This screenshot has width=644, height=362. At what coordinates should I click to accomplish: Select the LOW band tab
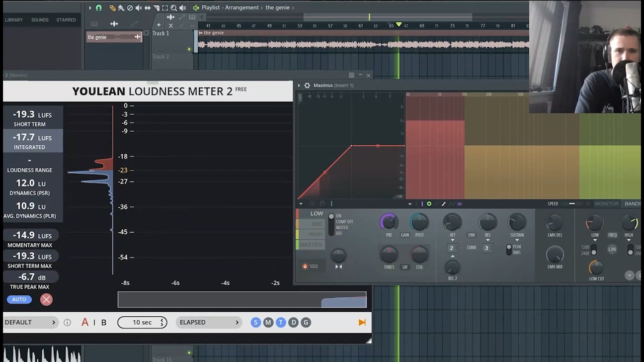[x=311, y=214]
